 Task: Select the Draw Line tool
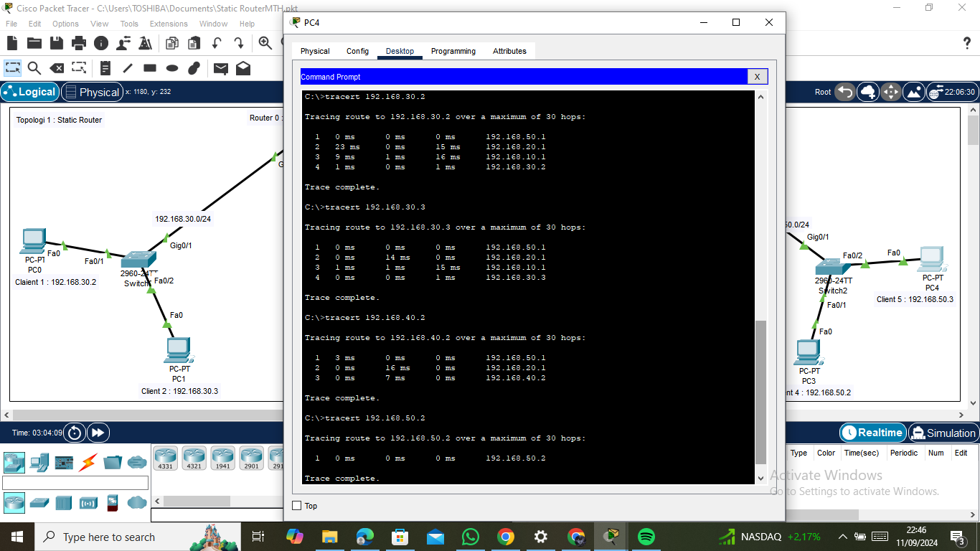128,68
